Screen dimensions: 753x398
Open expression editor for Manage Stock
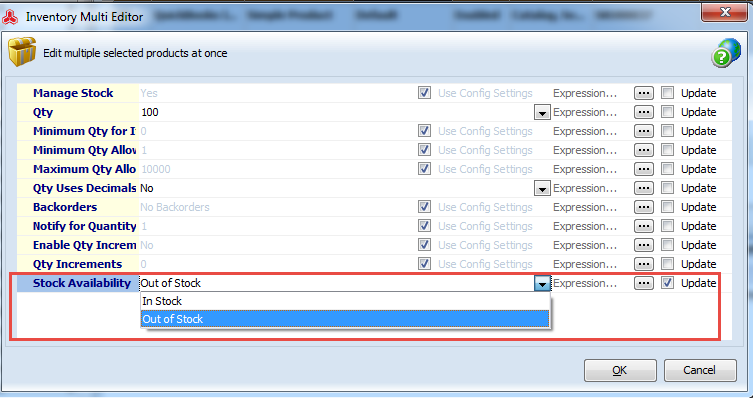(644, 93)
